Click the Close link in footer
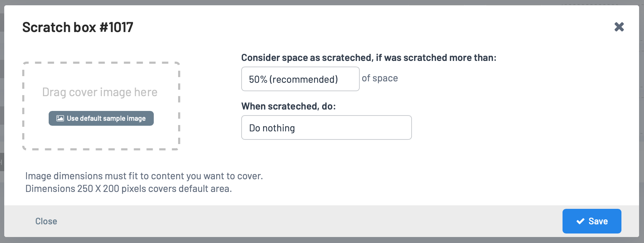Viewport: 644px width, 243px height. click(x=46, y=221)
